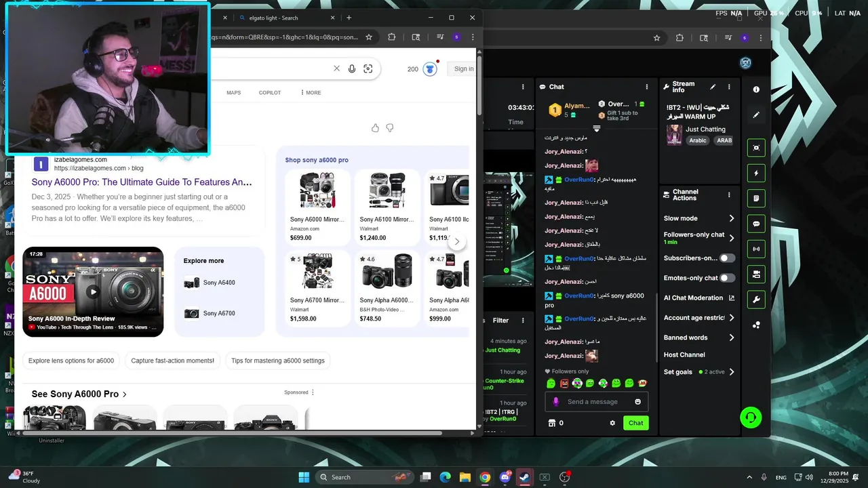Image resolution: width=868 pixels, height=488 pixels.
Task: Click the Arabic stream tag
Action: (698, 140)
